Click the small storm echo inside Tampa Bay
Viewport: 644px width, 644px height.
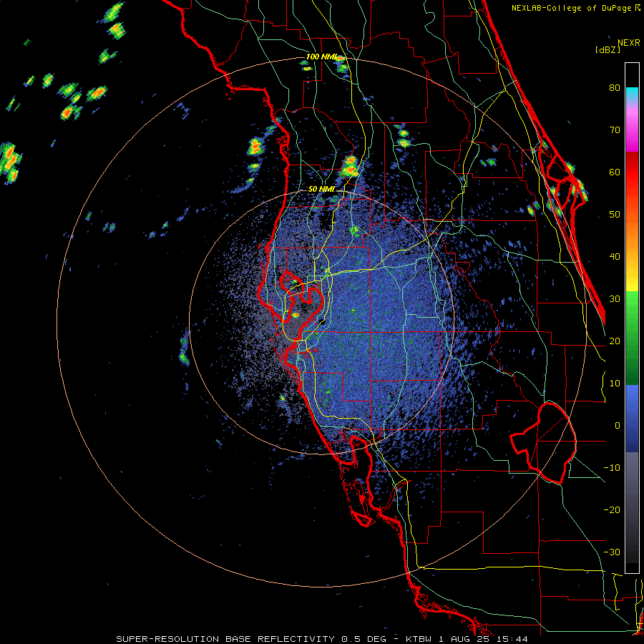tap(296, 315)
